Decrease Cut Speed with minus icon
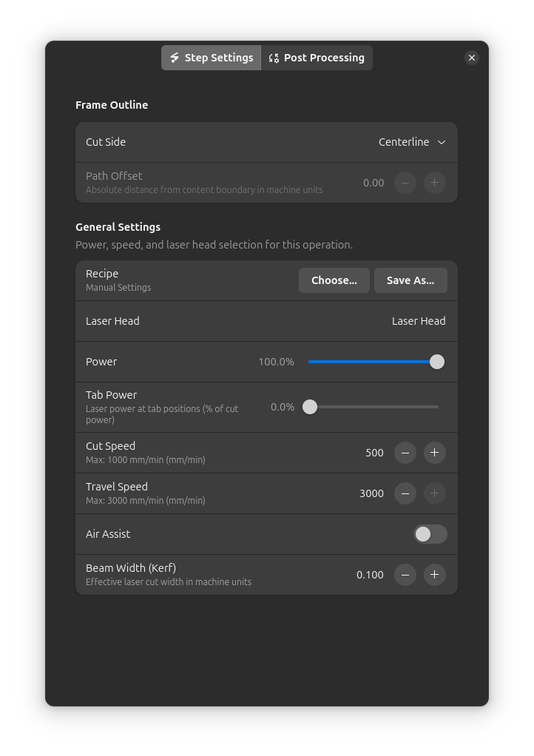 pyautogui.click(x=405, y=453)
